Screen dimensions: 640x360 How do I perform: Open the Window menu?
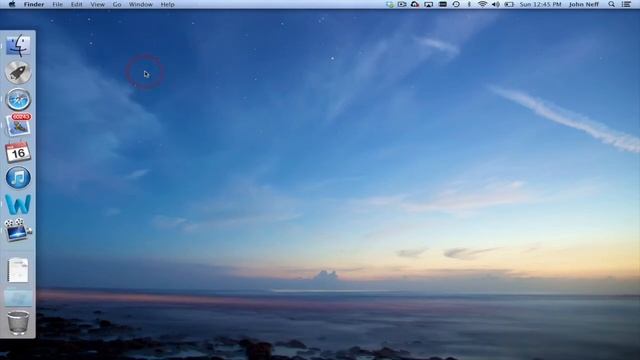coord(140,4)
